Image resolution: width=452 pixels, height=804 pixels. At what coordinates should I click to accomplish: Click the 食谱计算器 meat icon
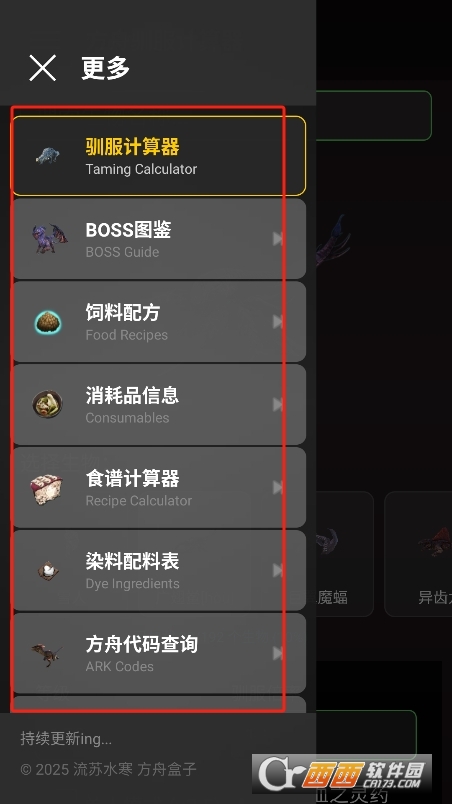coord(47,489)
